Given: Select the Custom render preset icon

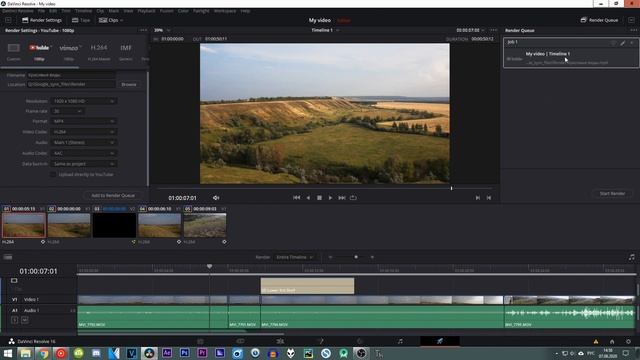Looking at the screenshot, I should (13, 48).
